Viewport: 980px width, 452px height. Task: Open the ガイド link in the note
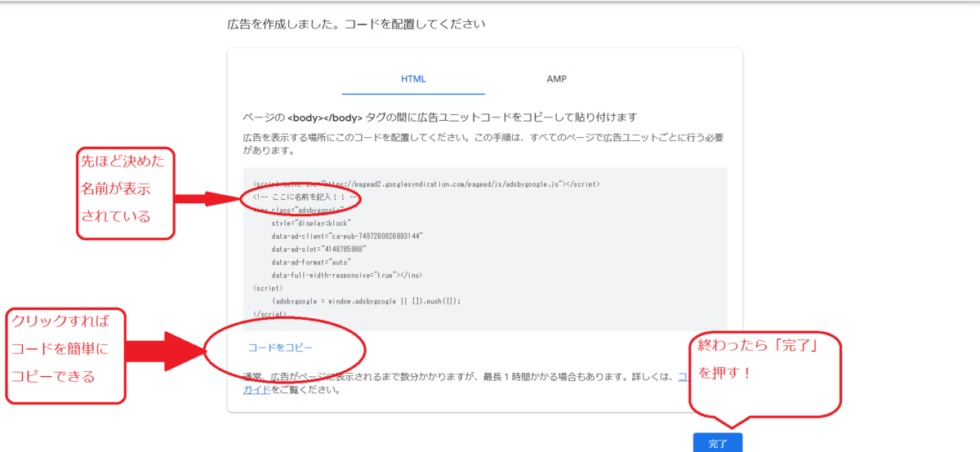(258, 390)
